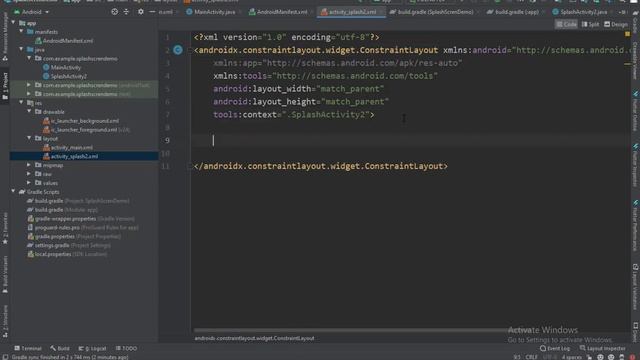Viewport: 640px width, 360px height.
Task: Switch editor to Code view
Action: [x=566, y=24]
